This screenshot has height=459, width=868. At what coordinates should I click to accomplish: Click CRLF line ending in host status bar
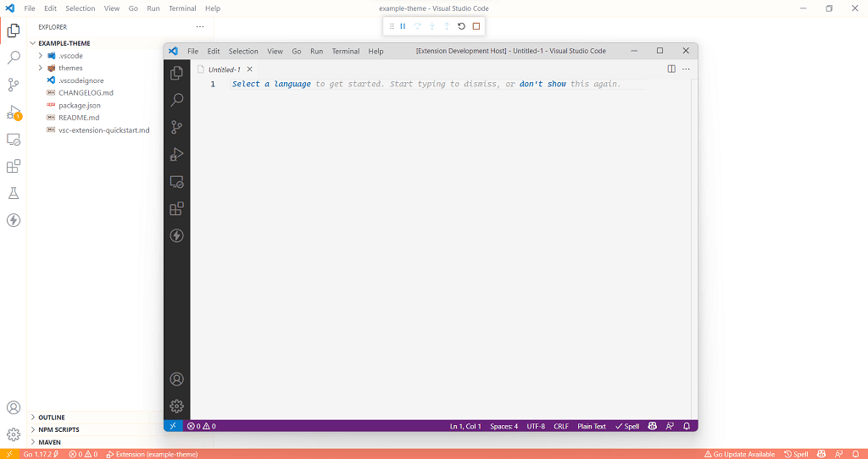point(561,426)
